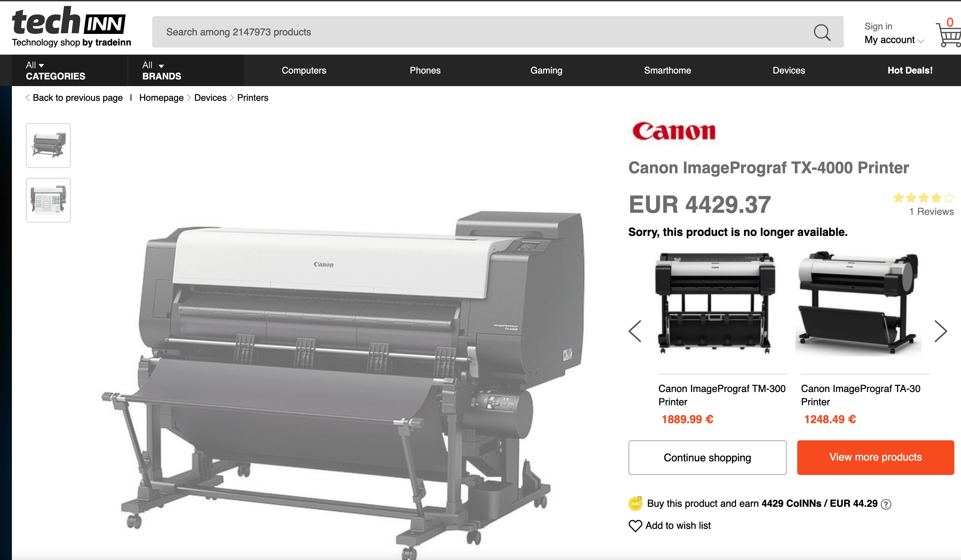Expand the All Brands dropdown
The image size is (961, 560).
click(162, 71)
